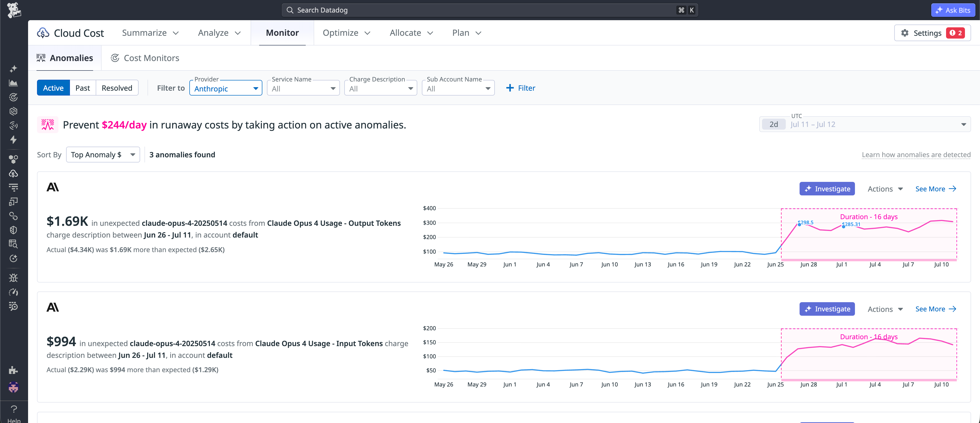Viewport: 980px width, 423px height.
Task: Click the Anthropic logo on the $994 anomaly card
Action: (x=53, y=307)
